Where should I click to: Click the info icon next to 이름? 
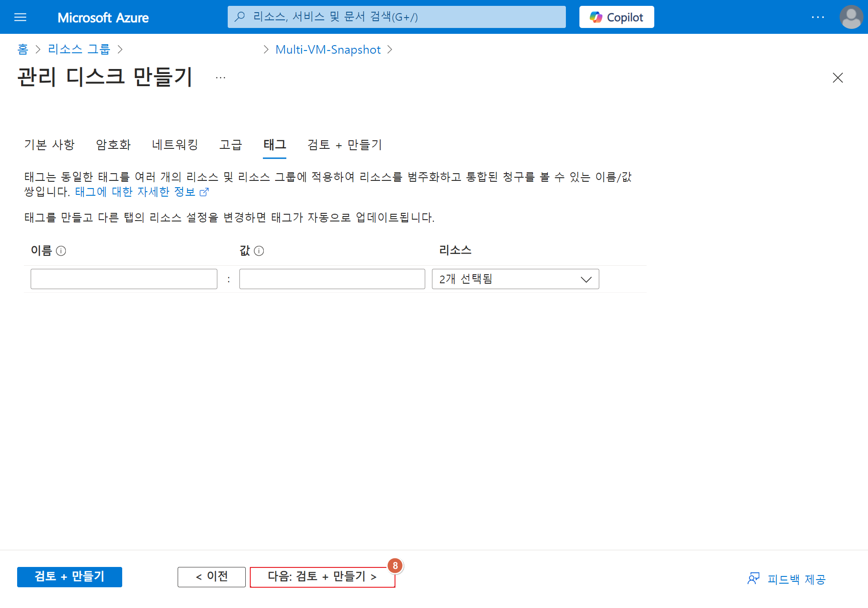pyautogui.click(x=61, y=251)
